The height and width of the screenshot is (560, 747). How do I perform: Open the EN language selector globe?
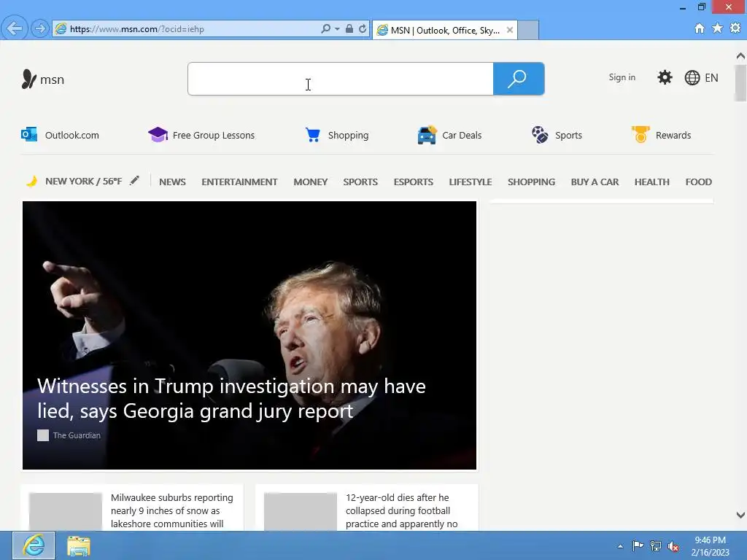(701, 77)
